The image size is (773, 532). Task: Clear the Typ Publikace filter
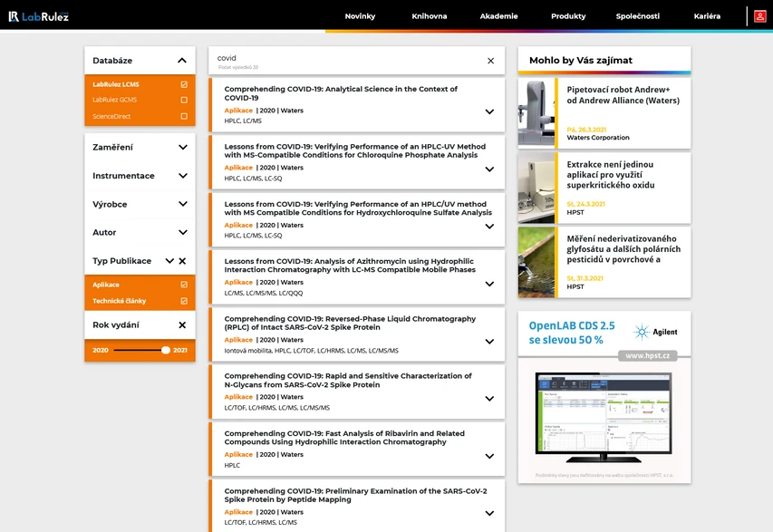[x=182, y=261]
